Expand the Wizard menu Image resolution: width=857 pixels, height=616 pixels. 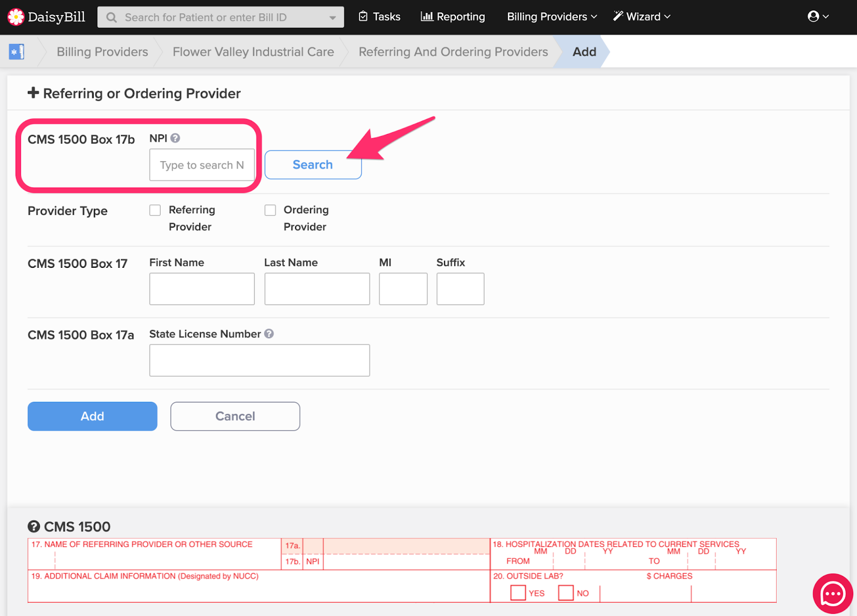(642, 17)
